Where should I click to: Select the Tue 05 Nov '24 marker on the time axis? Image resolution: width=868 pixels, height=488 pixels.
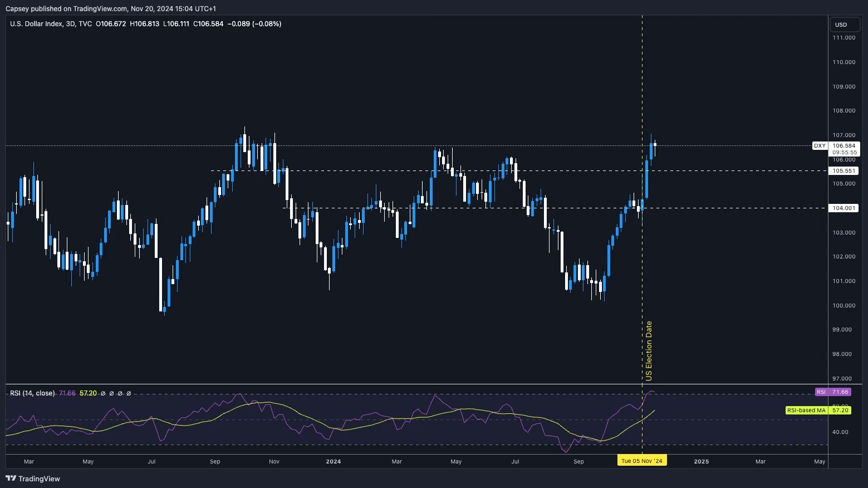coord(642,461)
